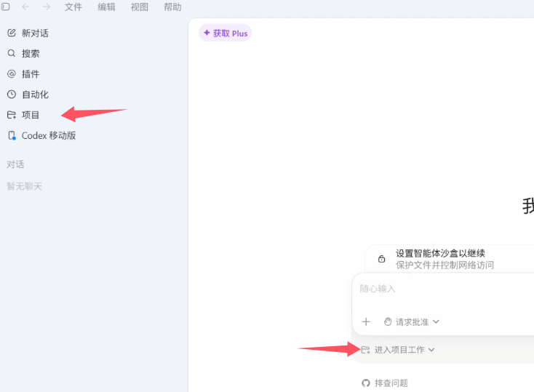The height and width of the screenshot is (392, 534).
Task: Click the 搜索 magnifier icon
Action: coord(12,53)
